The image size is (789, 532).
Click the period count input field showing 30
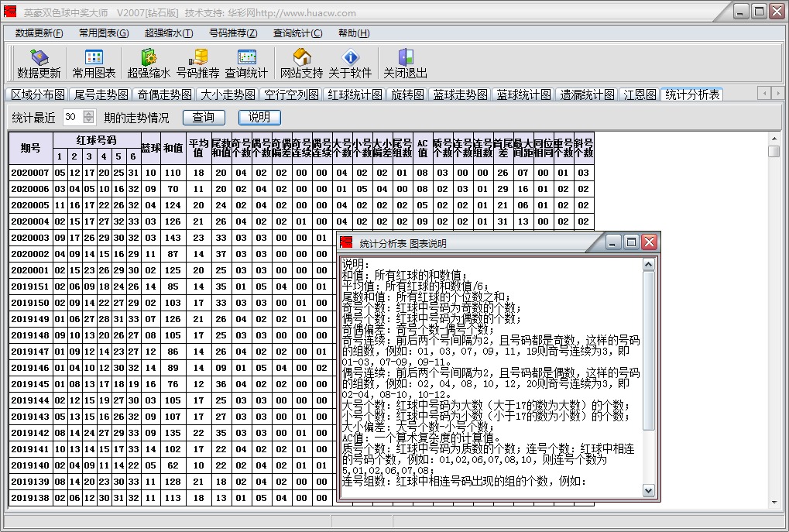coord(71,117)
